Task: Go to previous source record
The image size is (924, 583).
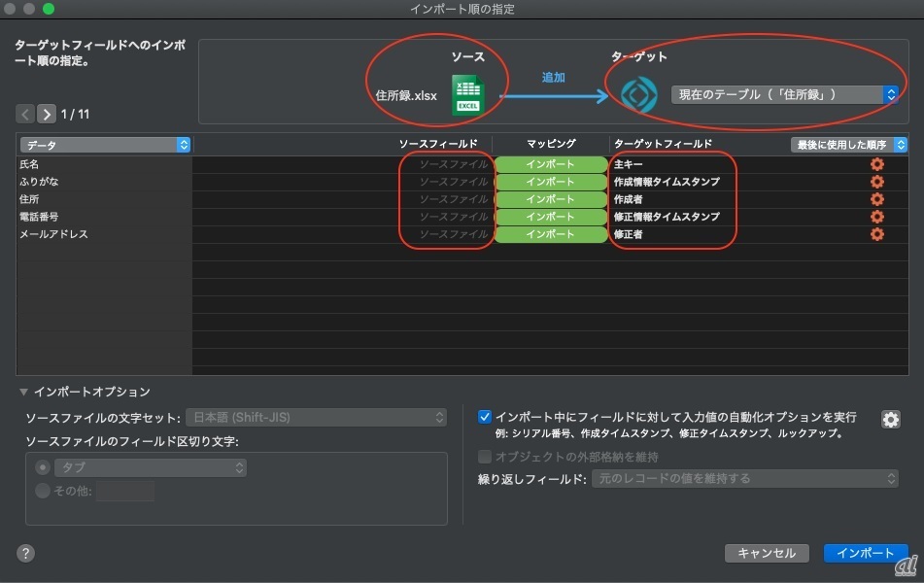Action: pyautogui.click(x=25, y=114)
